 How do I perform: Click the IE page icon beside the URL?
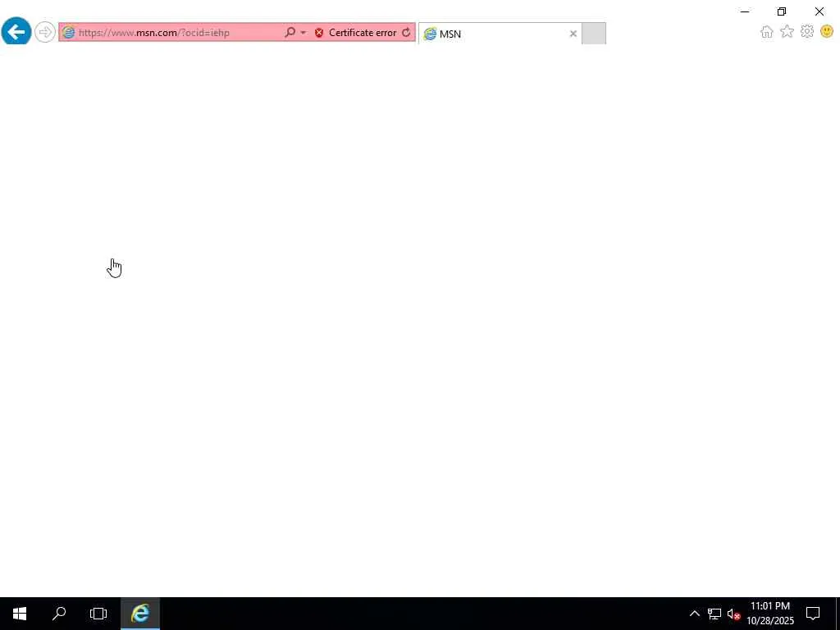pos(68,32)
